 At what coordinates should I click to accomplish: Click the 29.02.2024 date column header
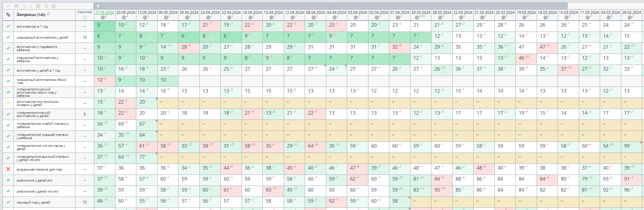click(632, 12)
